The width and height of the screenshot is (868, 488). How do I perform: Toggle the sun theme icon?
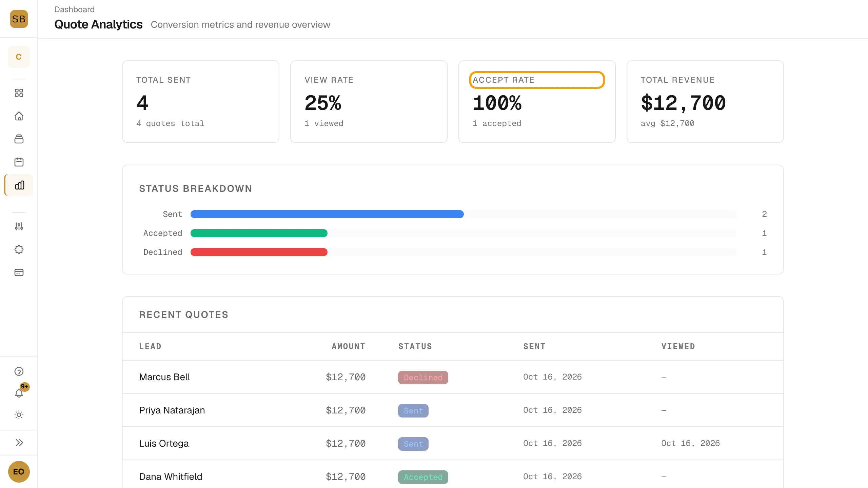tap(19, 415)
